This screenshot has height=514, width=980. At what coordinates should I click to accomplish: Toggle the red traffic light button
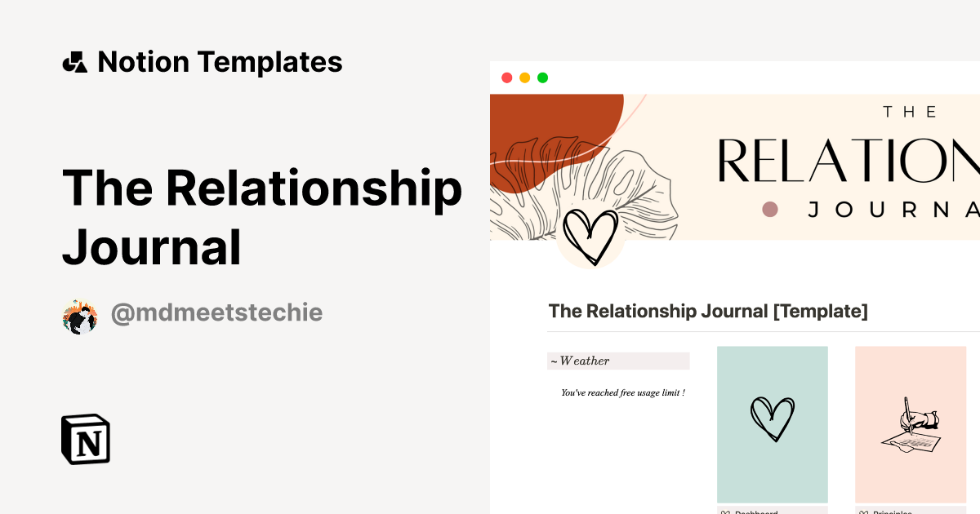507,77
